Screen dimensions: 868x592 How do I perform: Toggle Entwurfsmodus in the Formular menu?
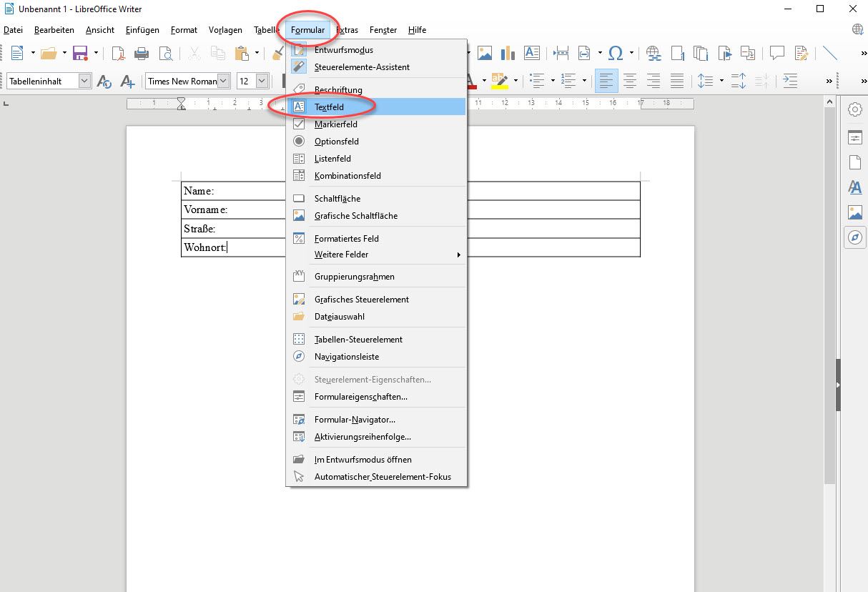pyautogui.click(x=376, y=50)
